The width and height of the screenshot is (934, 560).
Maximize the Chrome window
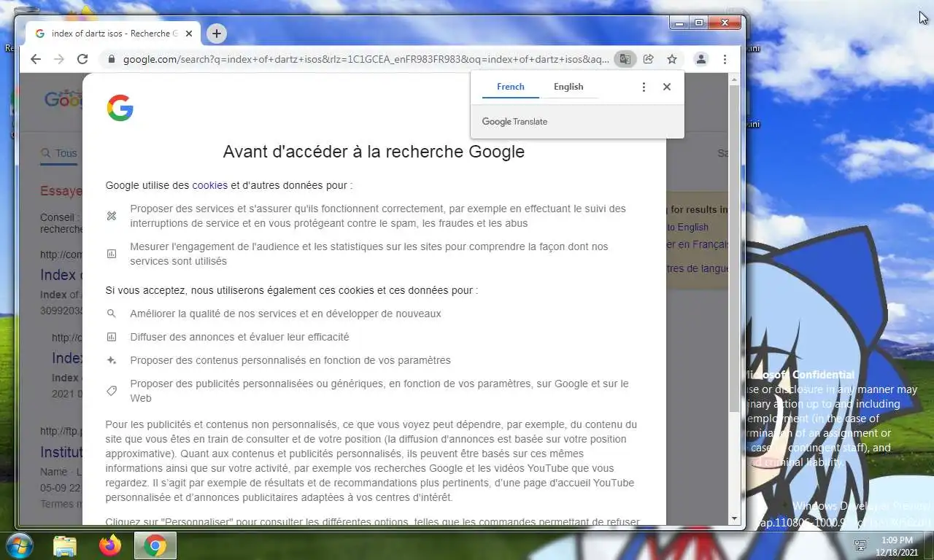pyautogui.click(x=698, y=23)
